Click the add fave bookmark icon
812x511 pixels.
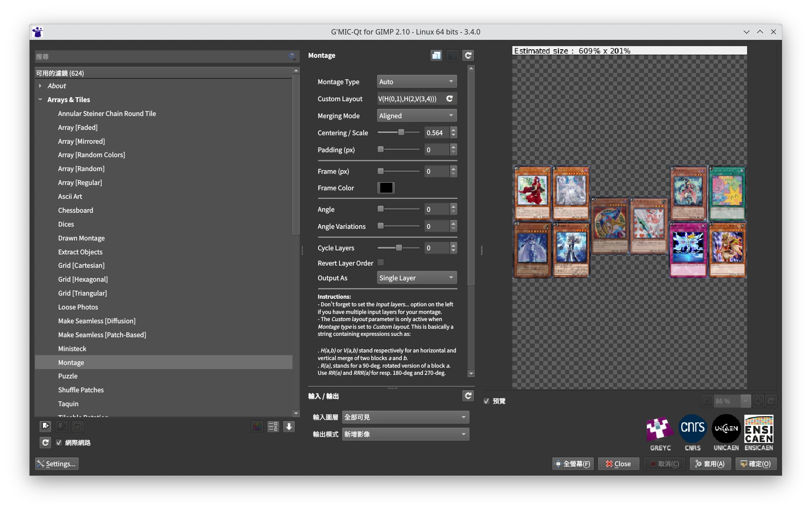click(45, 426)
